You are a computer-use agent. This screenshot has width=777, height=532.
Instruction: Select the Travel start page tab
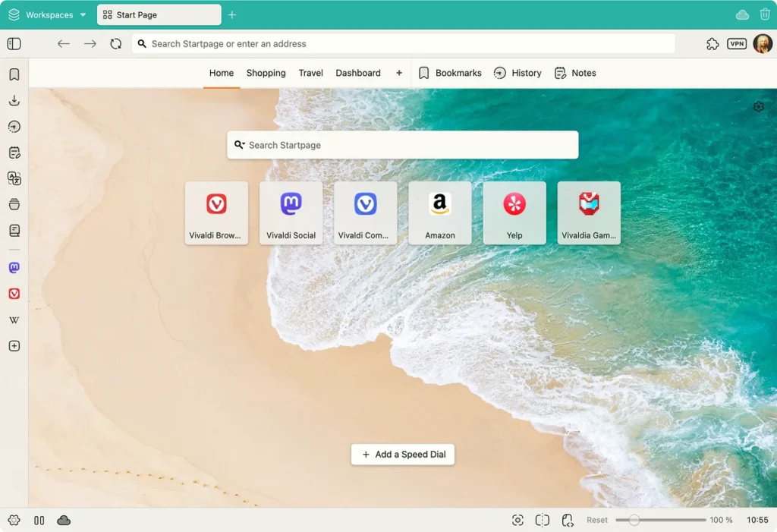pos(310,73)
